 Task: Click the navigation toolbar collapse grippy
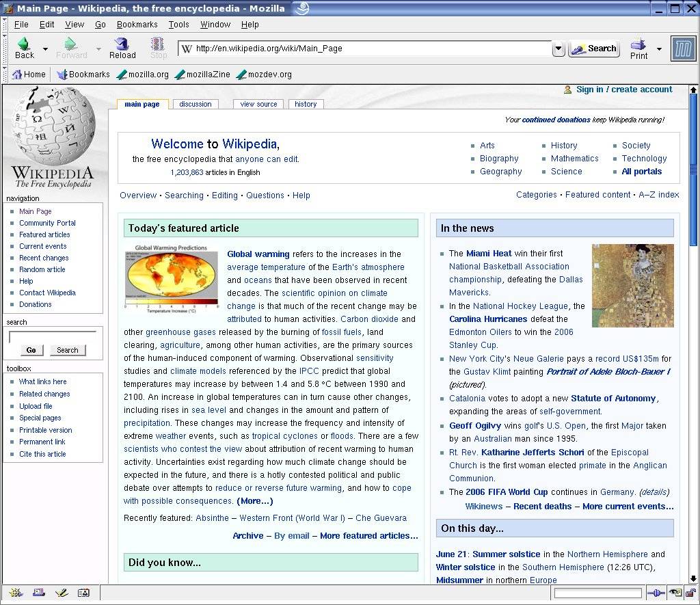coord(5,49)
